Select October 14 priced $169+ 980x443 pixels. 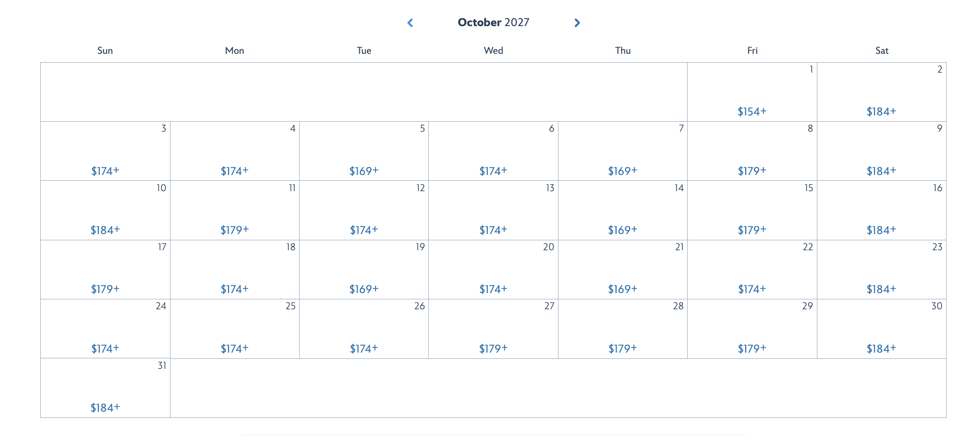click(x=622, y=230)
